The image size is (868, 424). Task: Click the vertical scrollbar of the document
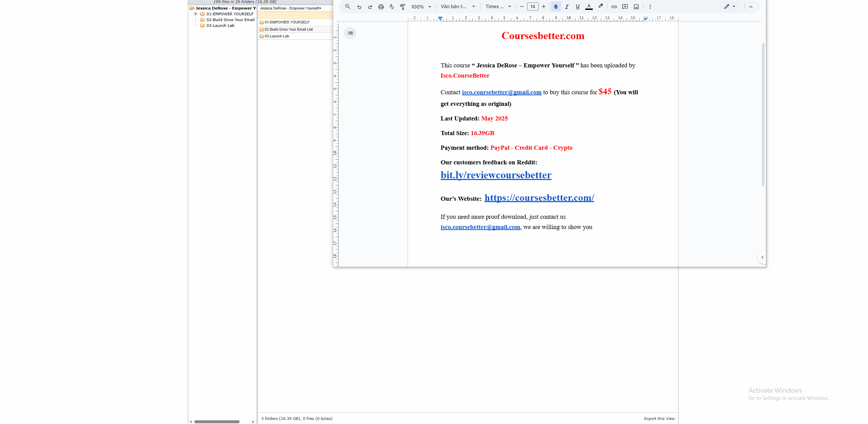tap(763, 115)
